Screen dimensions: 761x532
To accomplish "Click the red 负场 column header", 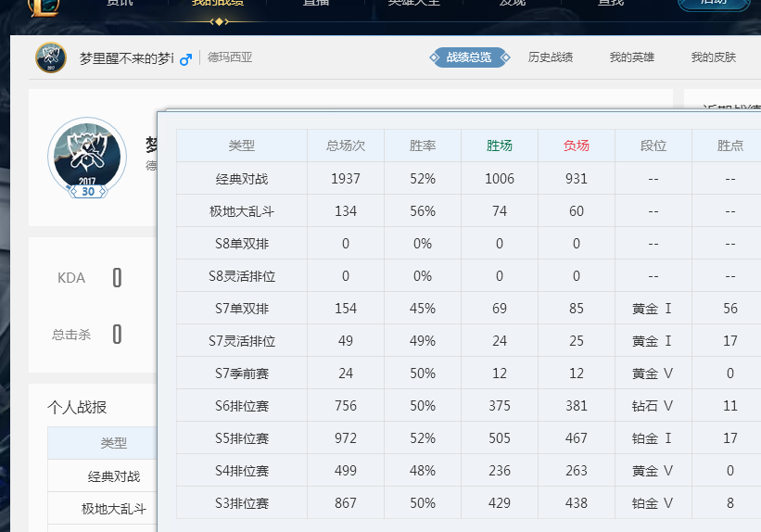I will pyautogui.click(x=577, y=146).
